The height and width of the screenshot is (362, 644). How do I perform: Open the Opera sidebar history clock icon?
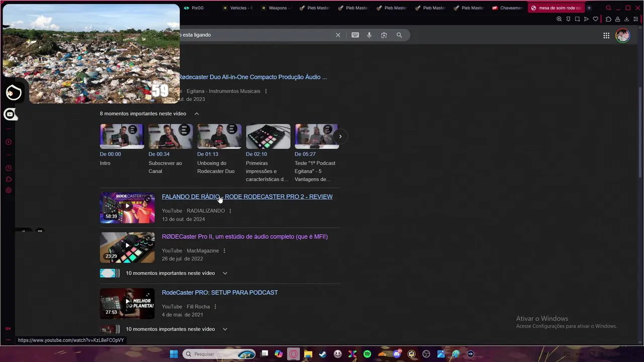[x=9, y=168]
